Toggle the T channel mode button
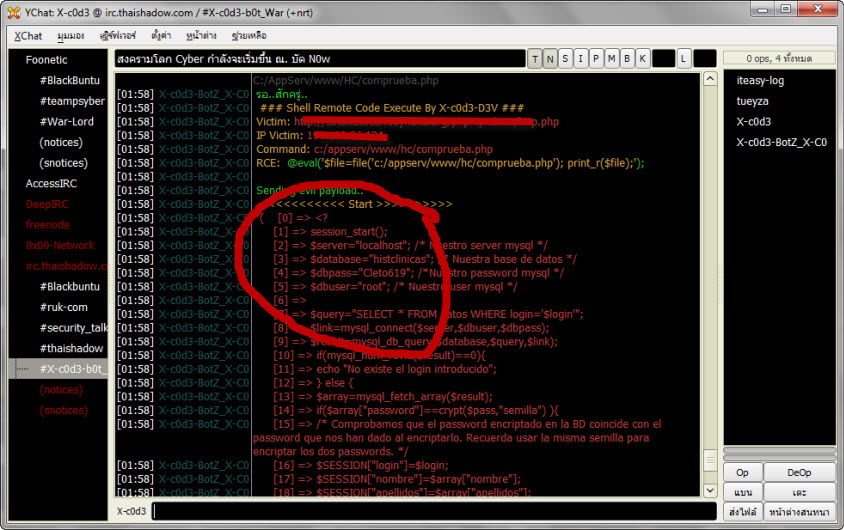Image resolution: width=844 pixels, height=530 pixels. point(534,59)
